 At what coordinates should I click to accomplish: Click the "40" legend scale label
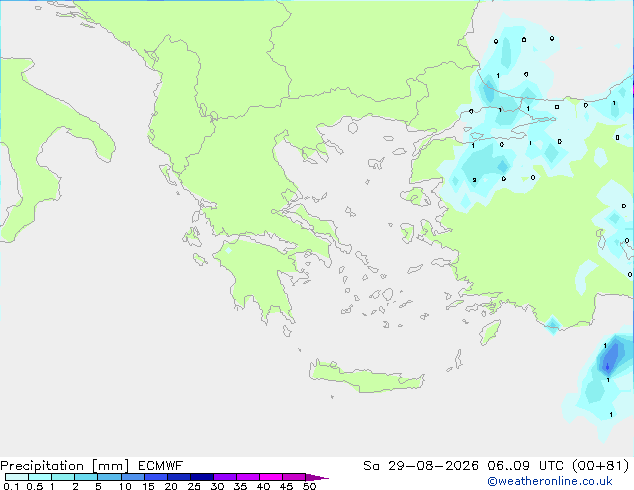263,486
